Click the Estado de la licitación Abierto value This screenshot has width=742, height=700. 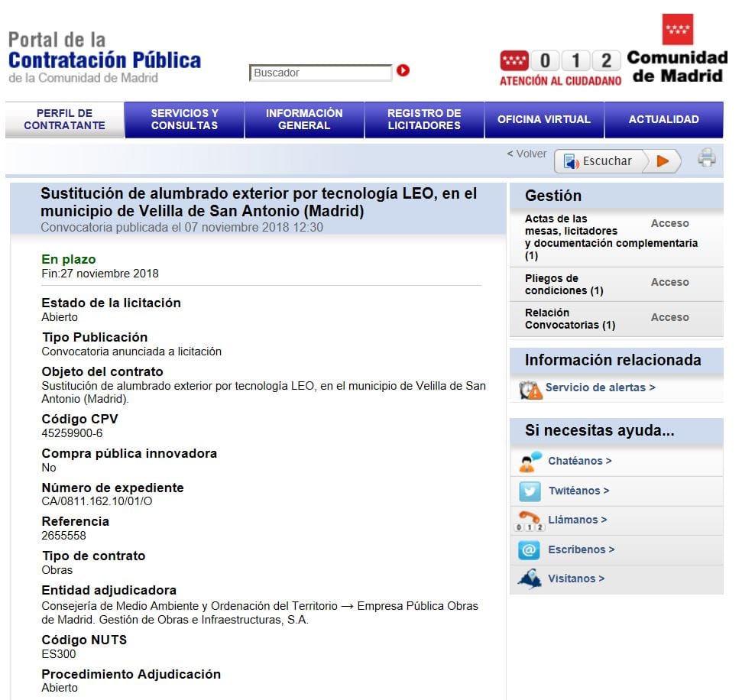(60, 317)
